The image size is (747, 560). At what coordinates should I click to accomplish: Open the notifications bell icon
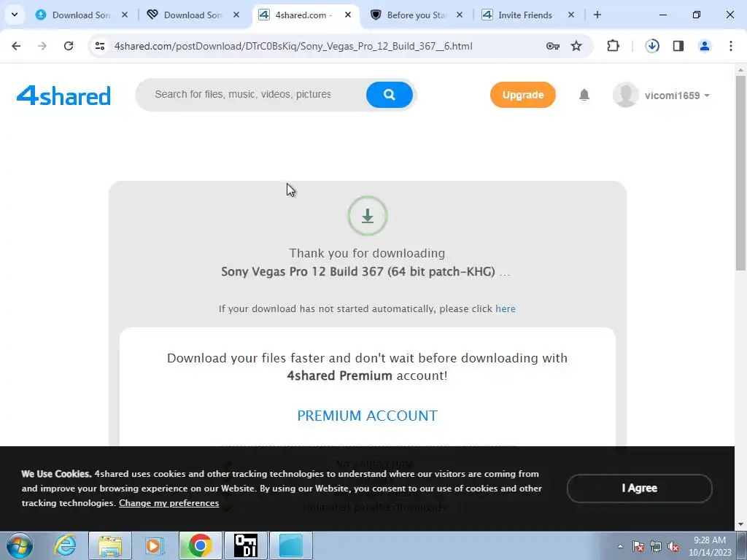pos(584,95)
